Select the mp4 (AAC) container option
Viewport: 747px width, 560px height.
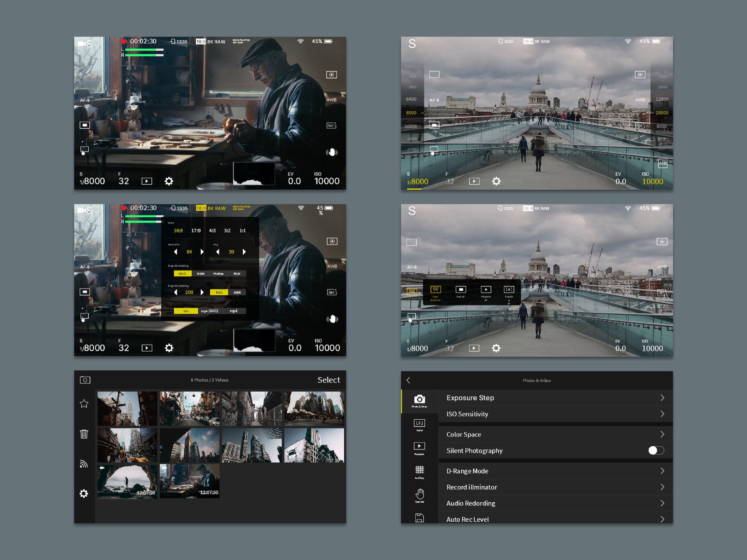209,311
